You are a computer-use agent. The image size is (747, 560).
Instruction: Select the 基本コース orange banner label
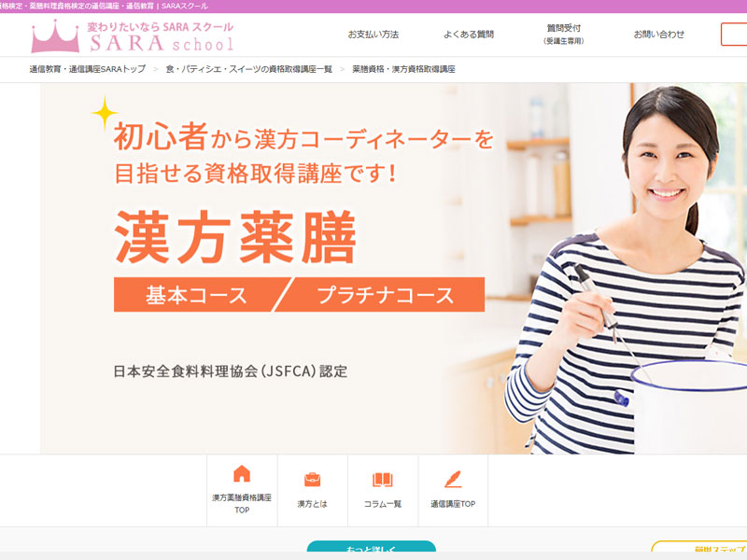point(196,295)
